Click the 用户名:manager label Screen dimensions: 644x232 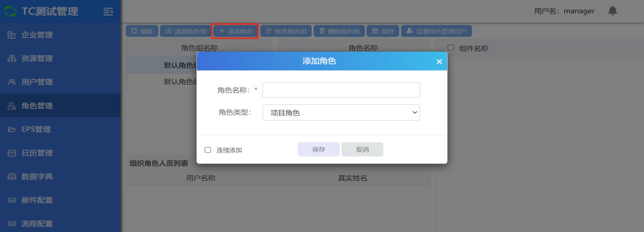(564, 11)
